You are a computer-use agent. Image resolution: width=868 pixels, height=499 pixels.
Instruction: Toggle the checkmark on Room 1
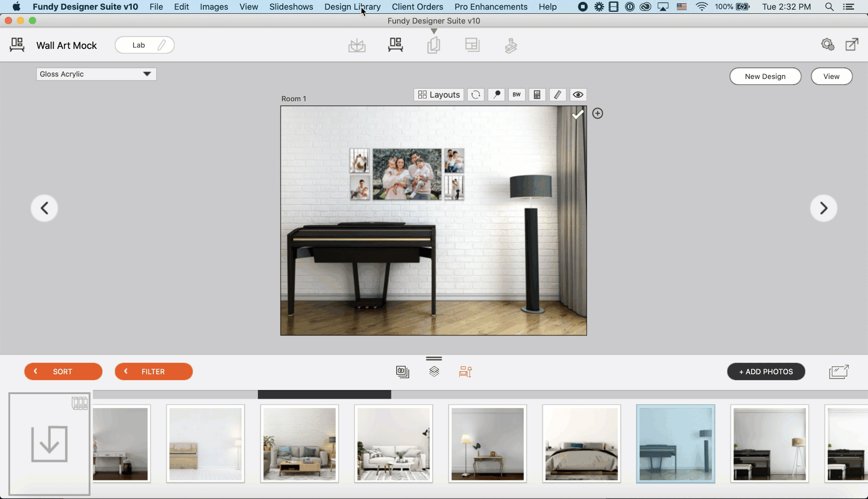[578, 114]
